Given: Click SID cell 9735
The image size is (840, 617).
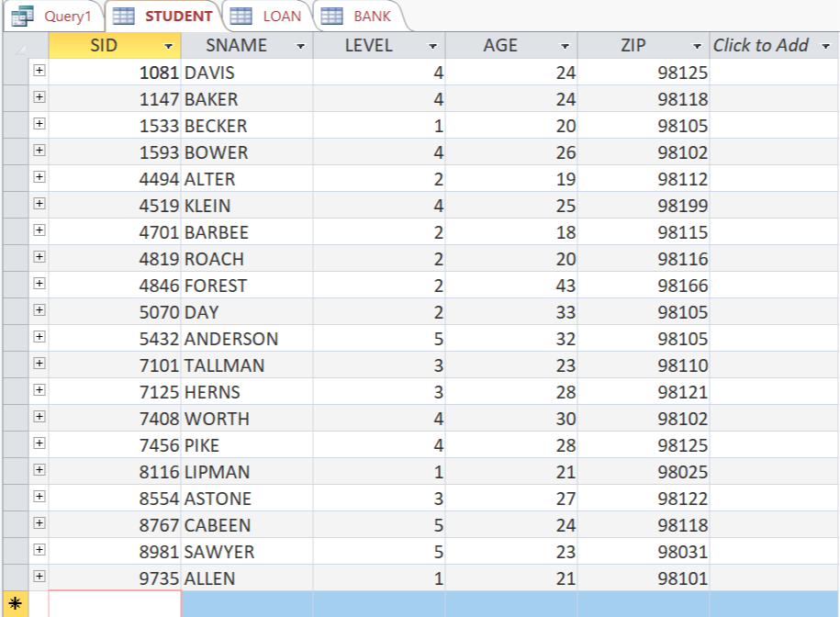Looking at the screenshot, I should pyautogui.click(x=115, y=578).
